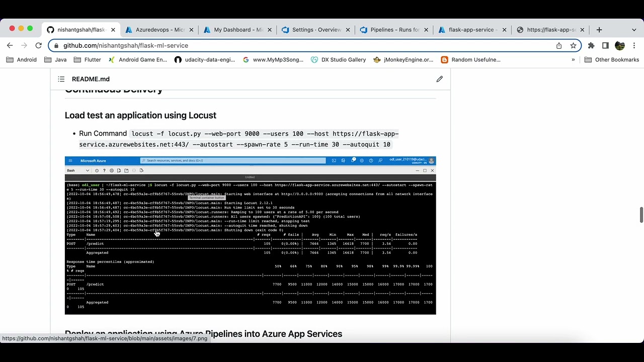Image resolution: width=644 pixels, height=362 pixels.
Task: Click the page vertical scrollbar thumb
Action: pos(641,214)
